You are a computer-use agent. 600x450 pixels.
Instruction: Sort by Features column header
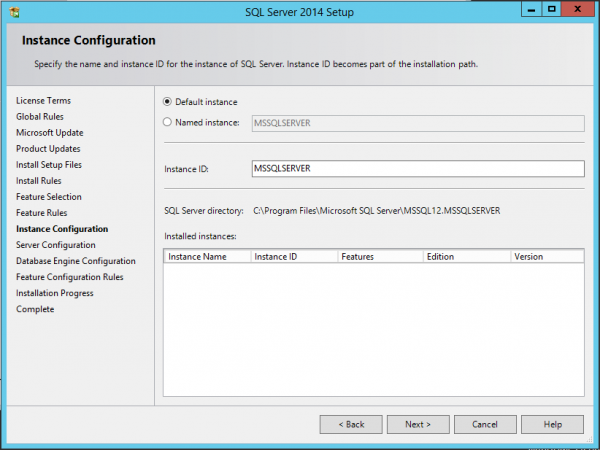click(x=380, y=257)
